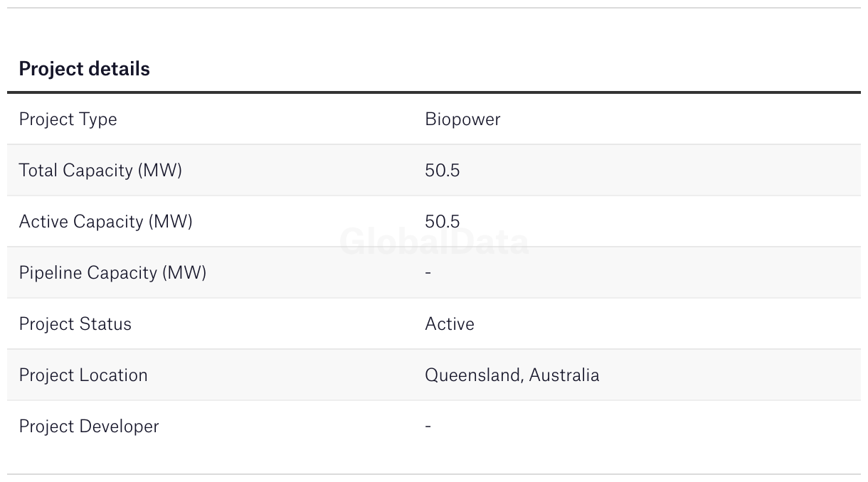
Task: Click the Queensland, Australia location text
Action: tap(512, 375)
